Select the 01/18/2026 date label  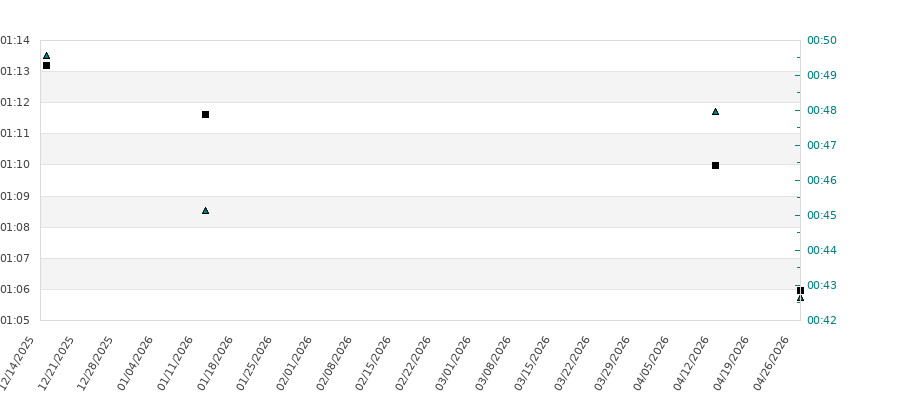pos(217,362)
